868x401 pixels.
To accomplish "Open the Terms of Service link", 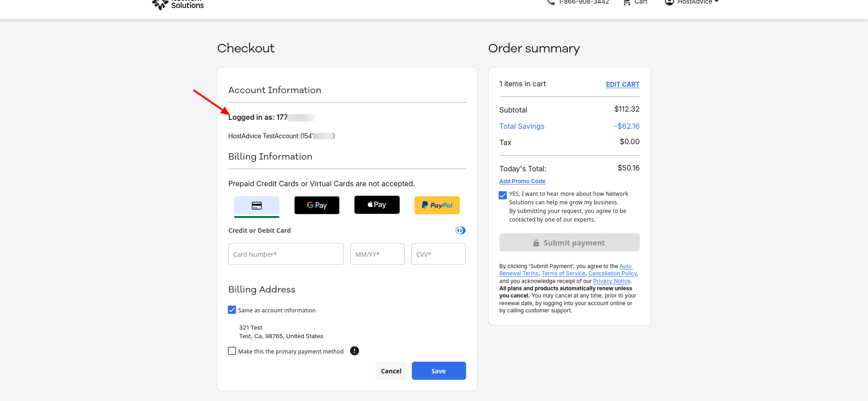I will [563, 274].
